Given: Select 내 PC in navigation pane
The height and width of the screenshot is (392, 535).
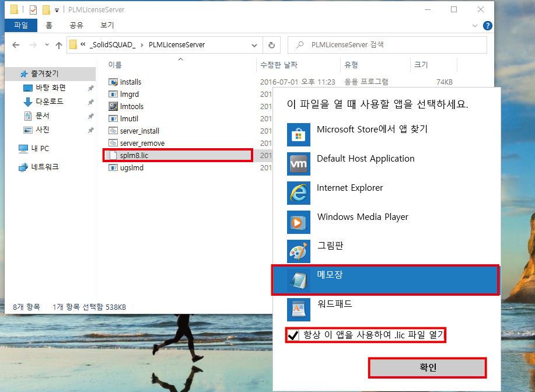Looking at the screenshot, I should coord(40,148).
